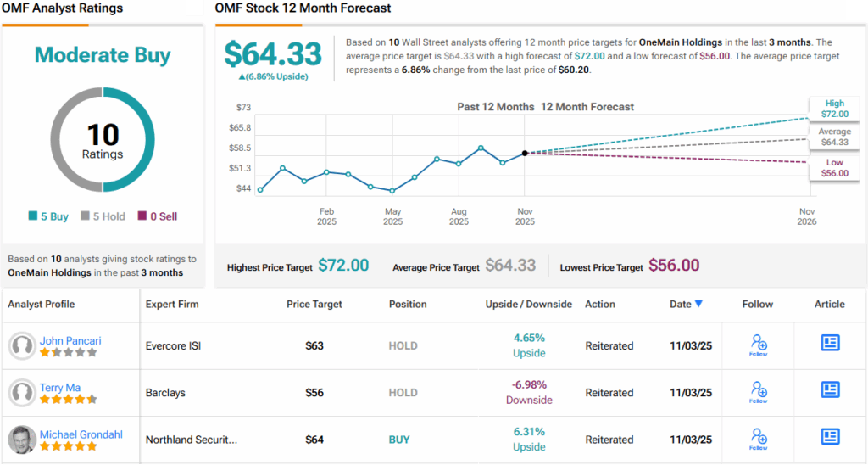Open Terry Ma's article icon
Image resolution: width=868 pixels, height=465 pixels.
830,390
